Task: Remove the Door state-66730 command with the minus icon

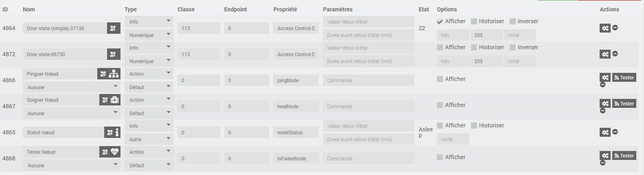Action: (615, 54)
